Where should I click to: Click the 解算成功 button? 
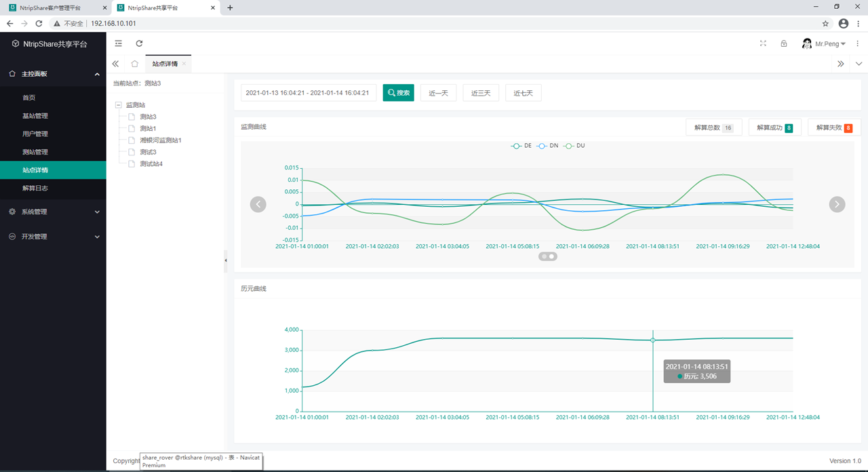click(x=774, y=127)
